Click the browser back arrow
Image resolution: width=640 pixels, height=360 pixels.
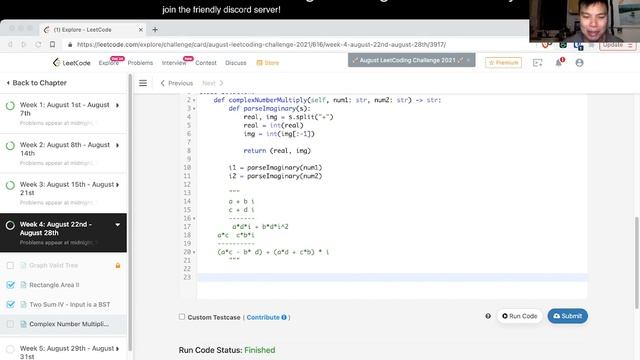click(x=10, y=44)
